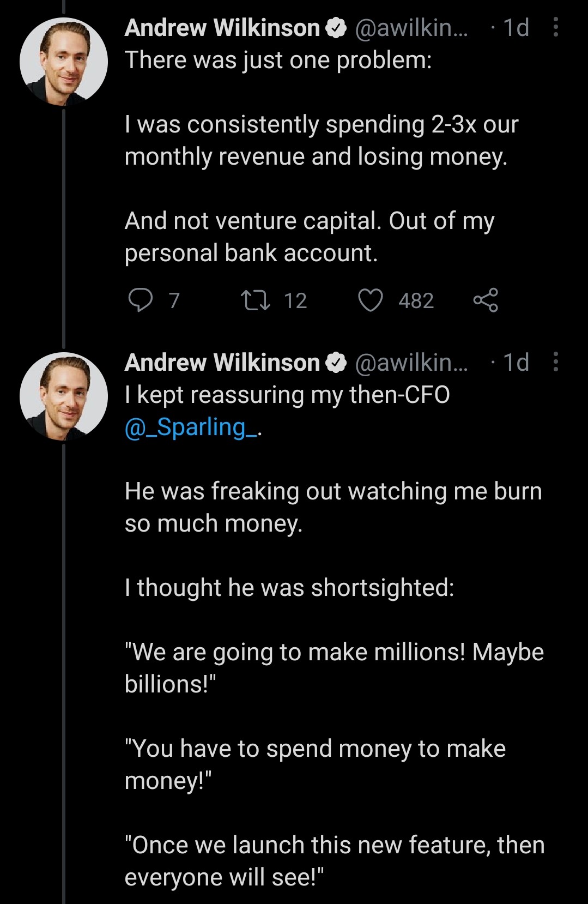Open Andrew Wilkinson's avatar on second tweet
588x904 pixels.
pos(64,396)
